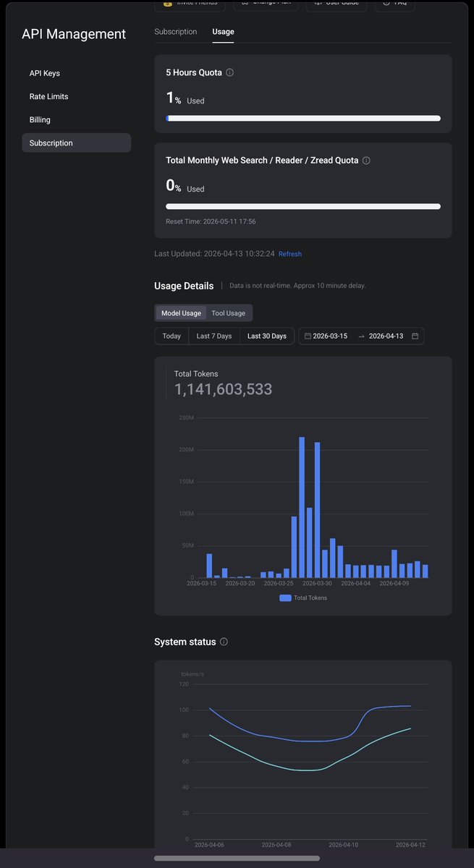Viewport: 474px width, 868px height.
Task: Click the Refresh link
Action: 290,254
